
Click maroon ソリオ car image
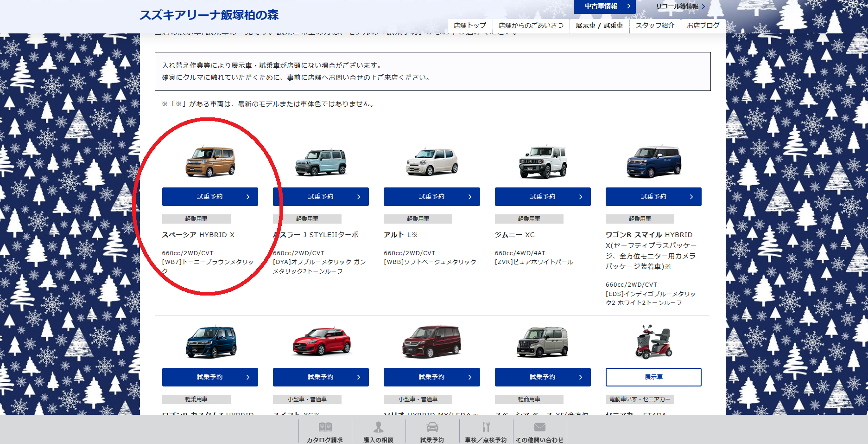[x=431, y=342]
